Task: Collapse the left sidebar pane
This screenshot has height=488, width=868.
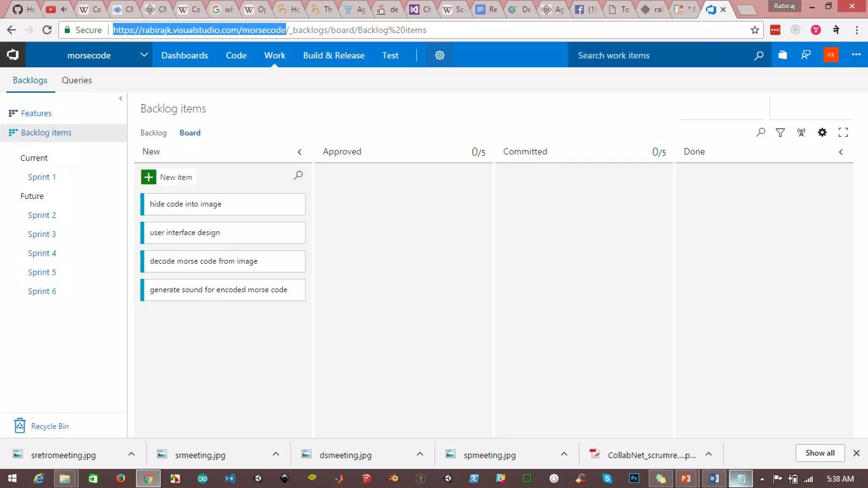Action: 121,99
